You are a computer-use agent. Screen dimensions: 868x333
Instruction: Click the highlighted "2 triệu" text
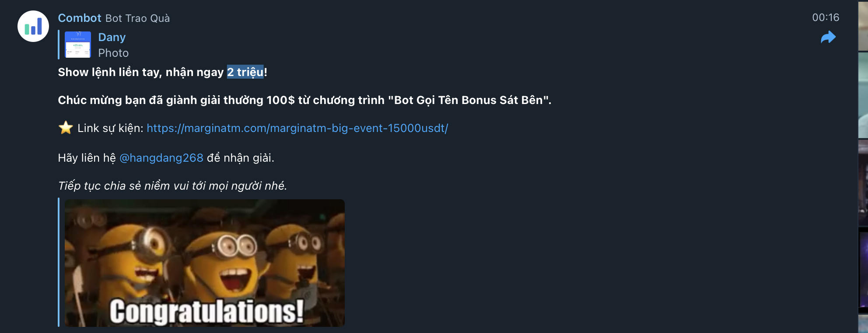click(x=245, y=72)
